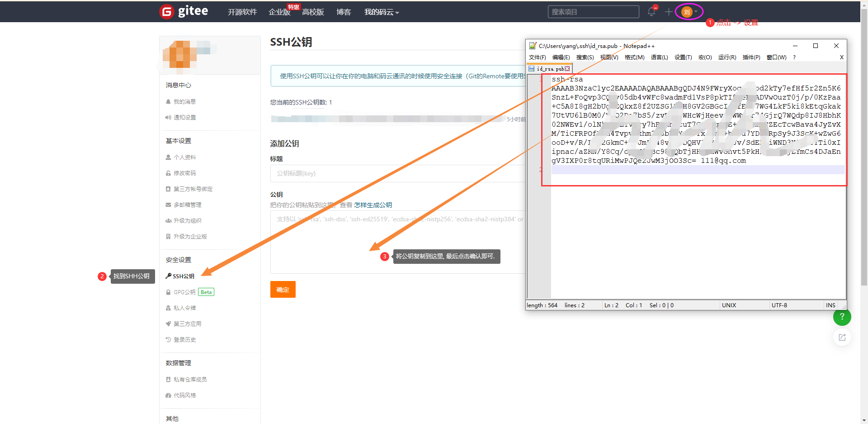
Task: Click the plus icon in Gitee header
Action: click(x=669, y=12)
